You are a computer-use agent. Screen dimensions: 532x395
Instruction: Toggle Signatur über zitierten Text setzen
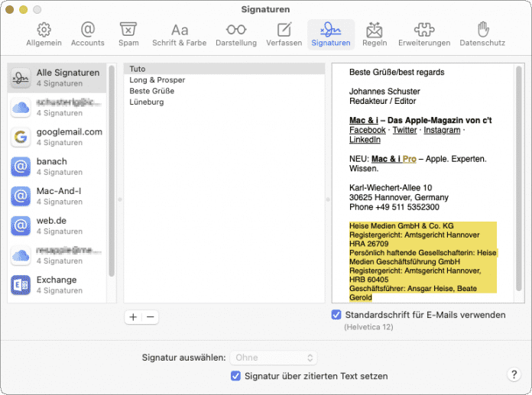coord(235,376)
